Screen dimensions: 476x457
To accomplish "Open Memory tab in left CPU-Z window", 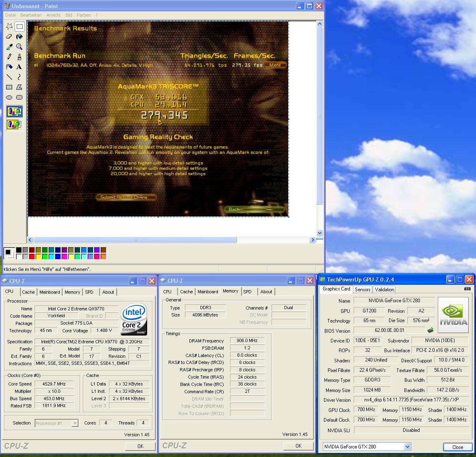I will coord(72,292).
